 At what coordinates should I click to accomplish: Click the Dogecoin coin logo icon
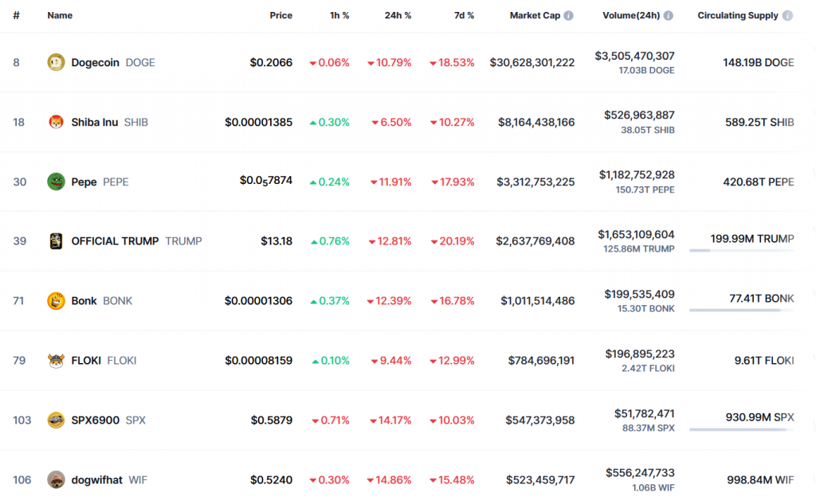click(56, 62)
